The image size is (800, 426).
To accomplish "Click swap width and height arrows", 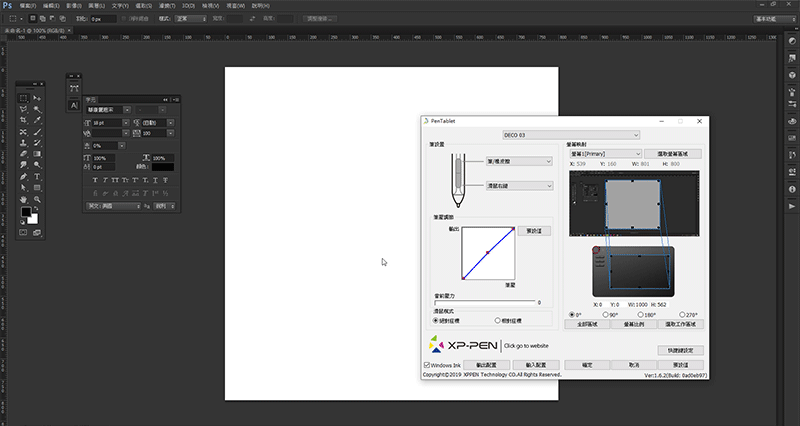I will click(x=252, y=19).
